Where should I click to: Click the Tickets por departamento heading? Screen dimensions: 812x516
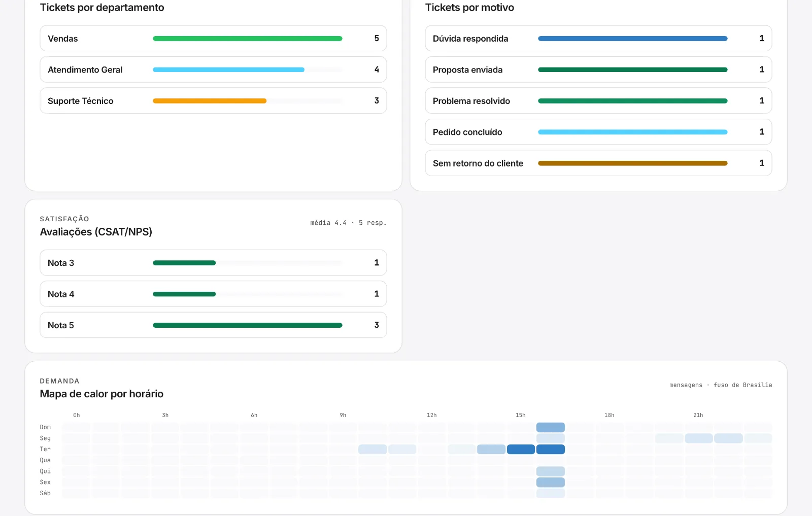click(x=102, y=8)
